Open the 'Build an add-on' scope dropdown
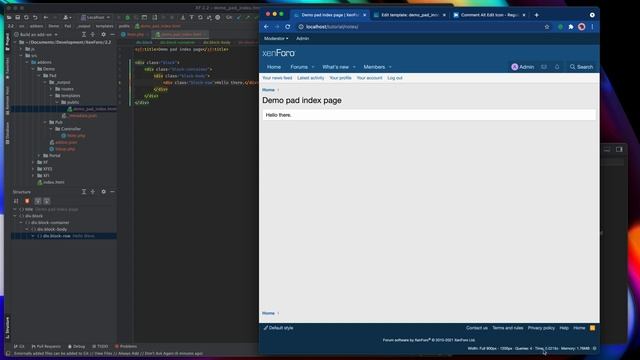The height and width of the screenshot is (360, 640). [36, 35]
